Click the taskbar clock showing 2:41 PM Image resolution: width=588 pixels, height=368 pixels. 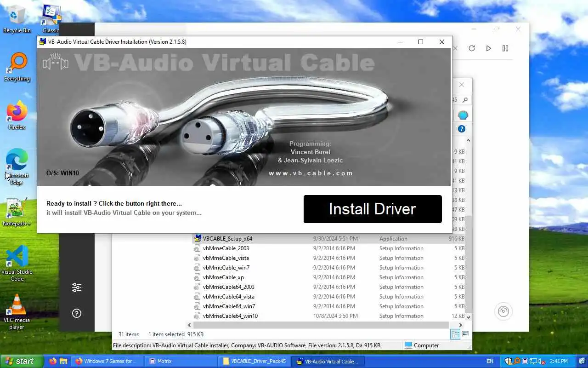(x=558, y=361)
